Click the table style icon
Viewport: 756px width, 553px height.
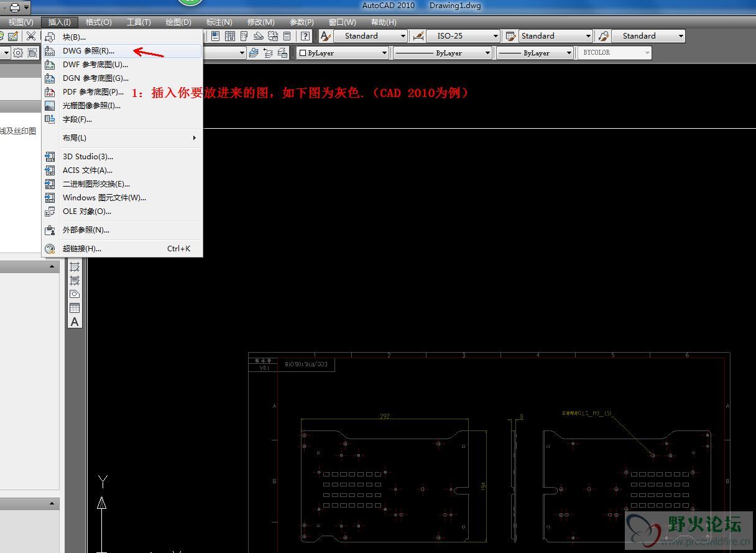[x=511, y=36]
